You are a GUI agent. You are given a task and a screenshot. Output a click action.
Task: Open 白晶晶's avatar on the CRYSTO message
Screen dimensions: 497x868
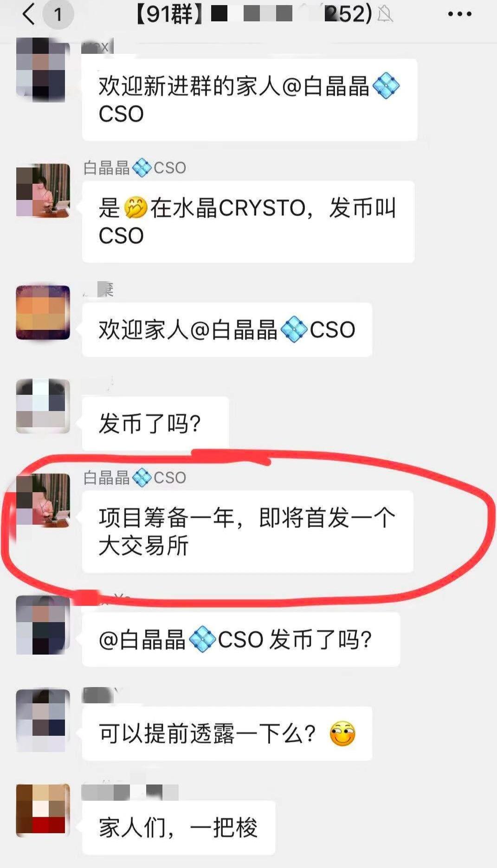click(x=43, y=190)
